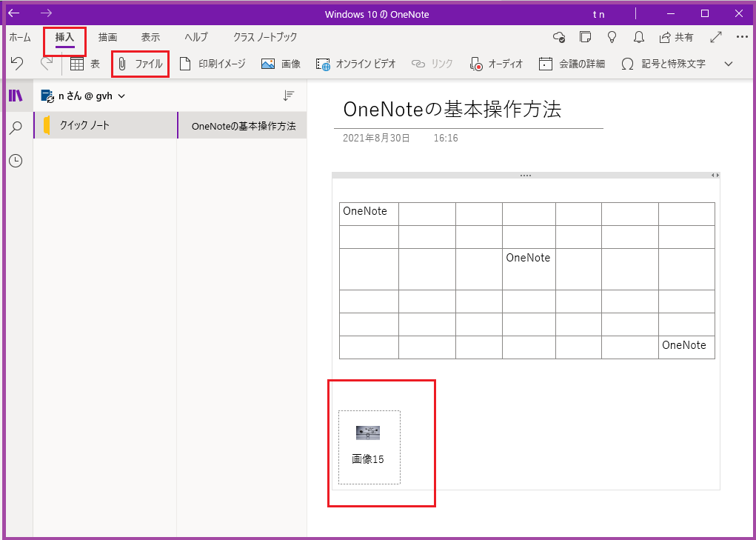Show recent notes via clock icon
The height and width of the screenshot is (540, 756).
click(15, 161)
